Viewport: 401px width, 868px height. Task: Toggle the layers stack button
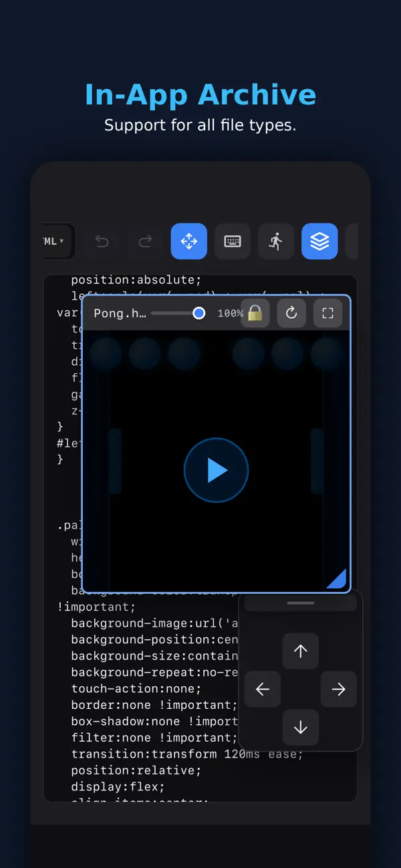click(319, 241)
